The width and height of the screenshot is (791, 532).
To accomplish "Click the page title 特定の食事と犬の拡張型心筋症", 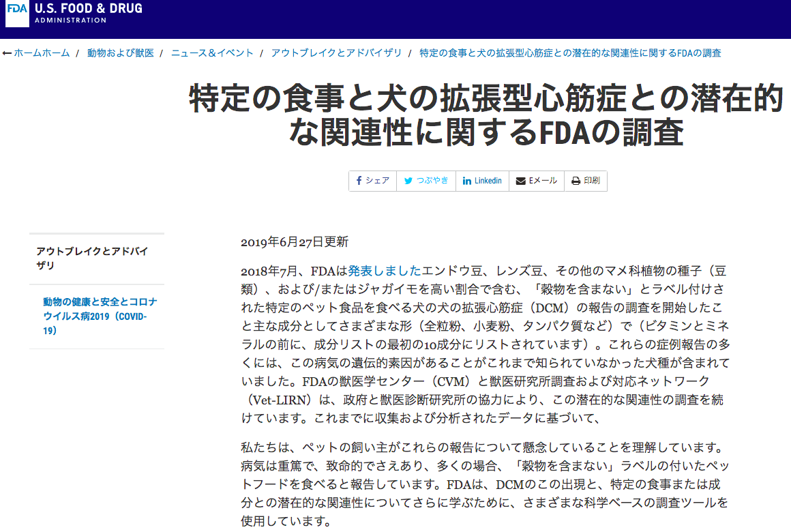I will pos(486,115).
